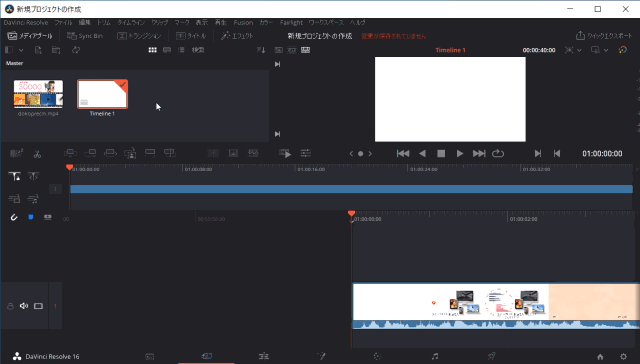Open the Fusion menu
Image resolution: width=640 pixels, height=364 pixels.
(243, 22)
